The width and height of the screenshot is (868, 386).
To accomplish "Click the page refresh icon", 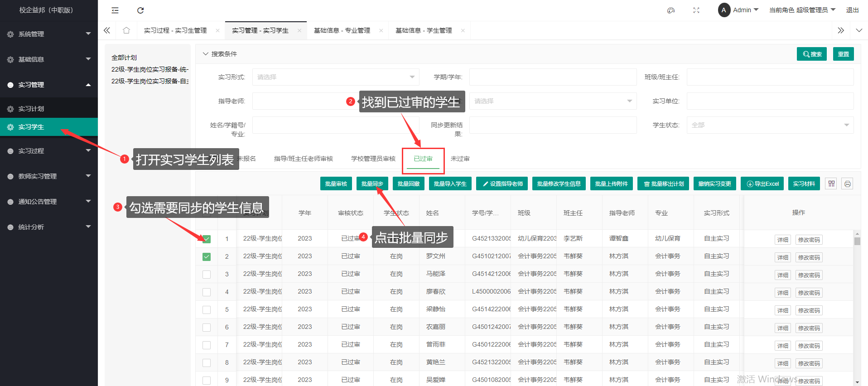I will 140,10.
